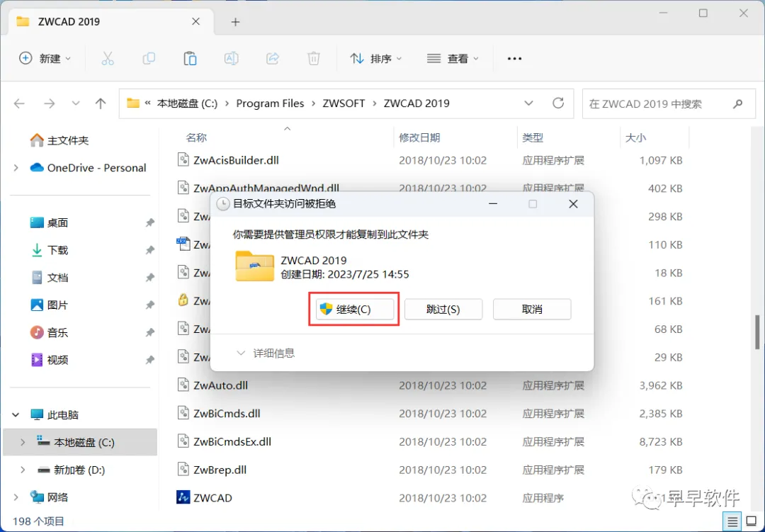Click the ZwAcisBuilder.dll file icon
Viewport: 765px width, 532px height.
(183, 159)
